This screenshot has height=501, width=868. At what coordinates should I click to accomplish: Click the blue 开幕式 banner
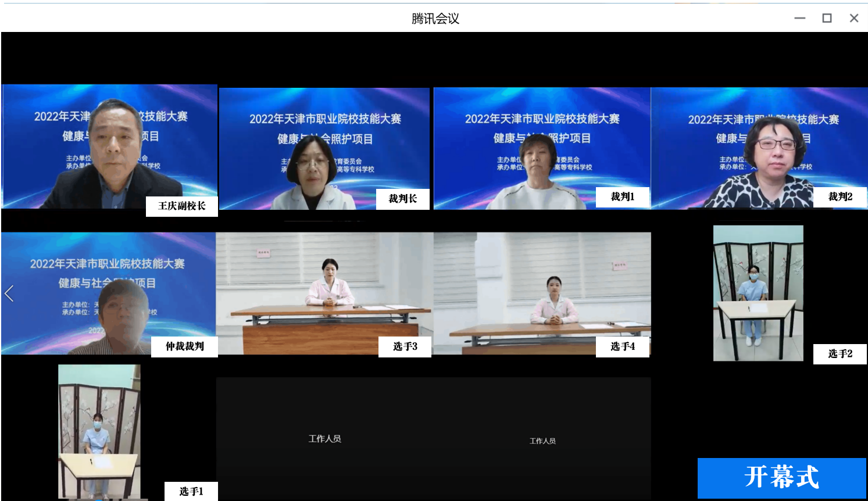tap(781, 478)
